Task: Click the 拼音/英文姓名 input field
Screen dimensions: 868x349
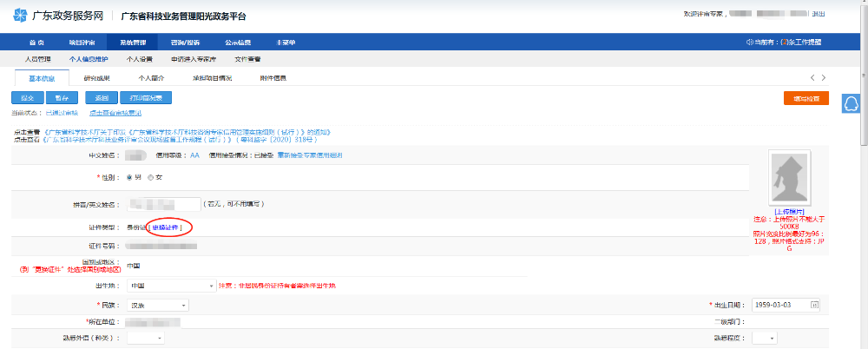Action: (x=163, y=204)
